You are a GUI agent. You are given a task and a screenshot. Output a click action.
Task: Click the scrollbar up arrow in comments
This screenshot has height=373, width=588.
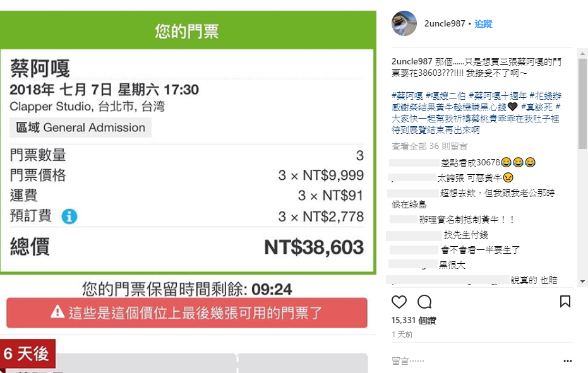tap(582, 52)
